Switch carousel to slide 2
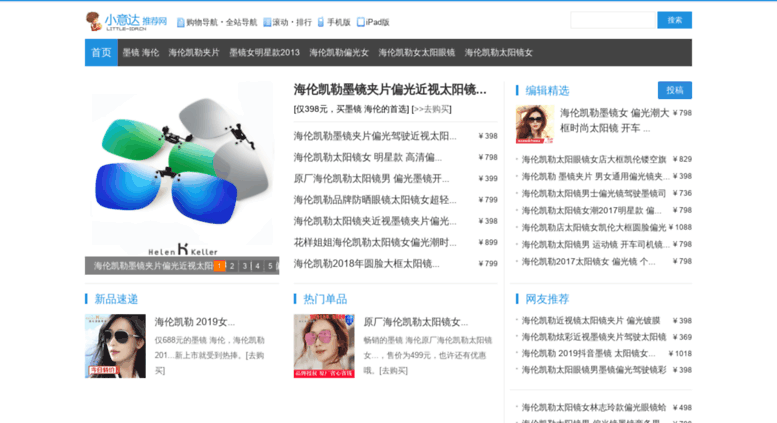Image resolution: width=777 pixels, height=423 pixels. (232, 266)
